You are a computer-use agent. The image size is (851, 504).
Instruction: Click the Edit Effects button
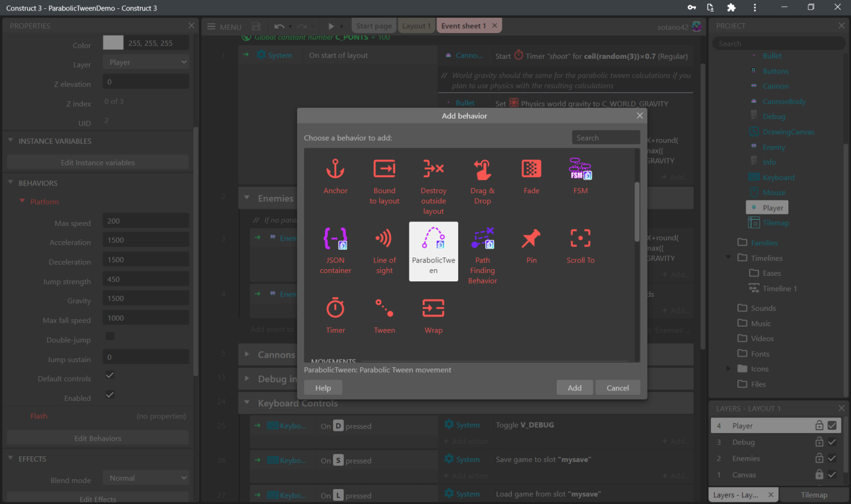coord(98,498)
